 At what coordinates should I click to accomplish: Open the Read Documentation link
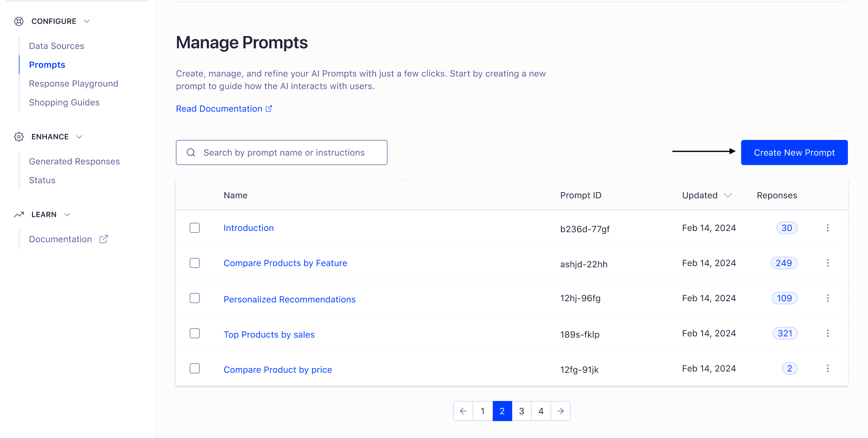(218, 109)
